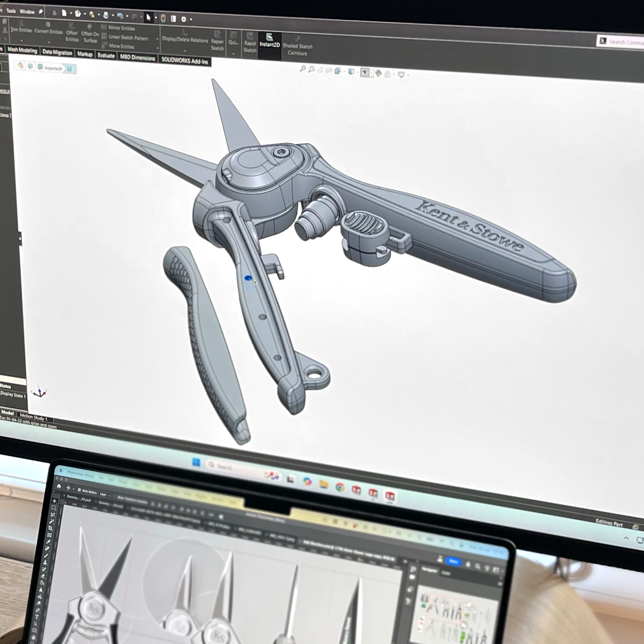Expand the New document dropdown arrow
The image size is (644, 644).
pos(71,13)
